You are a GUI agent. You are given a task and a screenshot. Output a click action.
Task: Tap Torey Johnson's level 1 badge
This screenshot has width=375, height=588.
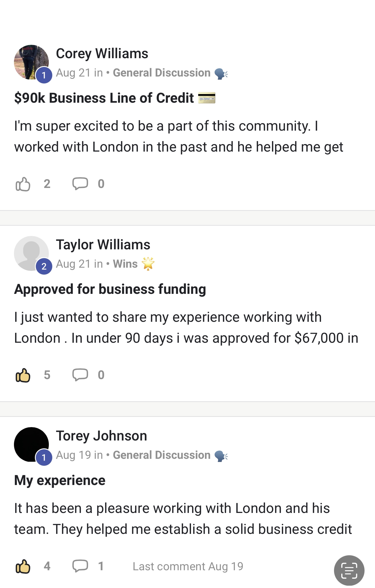44,458
